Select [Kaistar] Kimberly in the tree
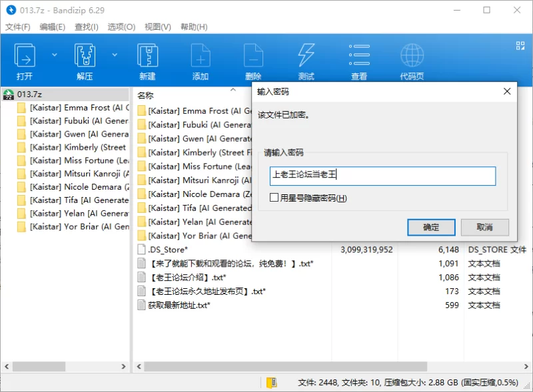This screenshot has height=392, width=533. coord(73,148)
